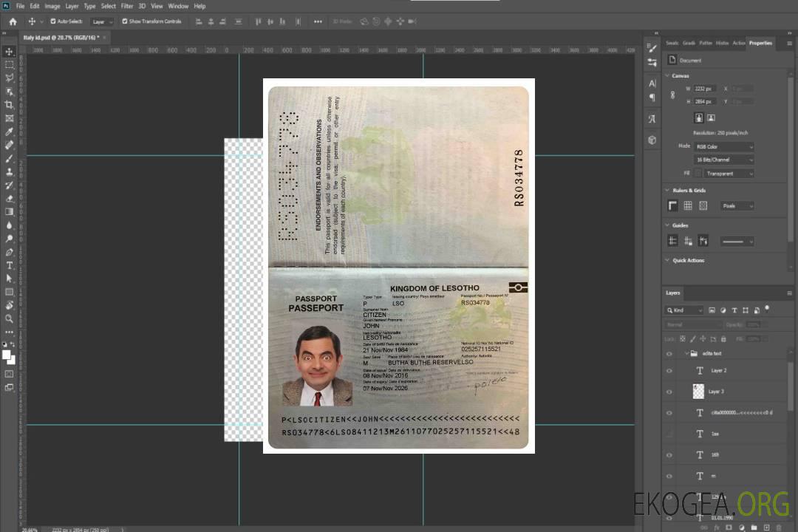This screenshot has width=798, height=532.
Task: Select the Dodge tool
Action: click(x=9, y=239)
